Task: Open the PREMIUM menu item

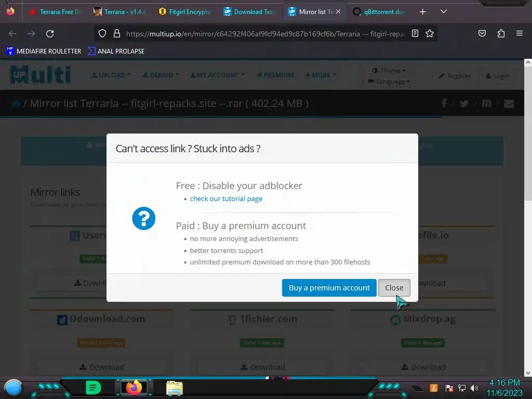Action: 275,75
